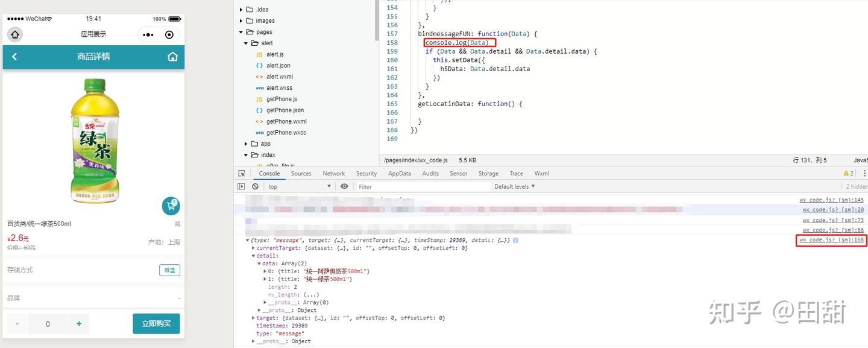The image size is (868, 348).
Task: Click the quantity field showing 0
Action: point(48,324)
